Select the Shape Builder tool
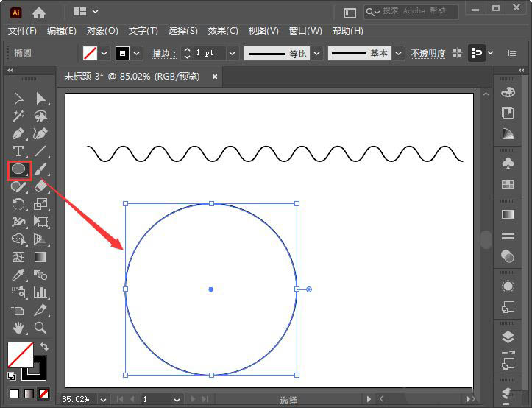 click(x=18, y=239)
